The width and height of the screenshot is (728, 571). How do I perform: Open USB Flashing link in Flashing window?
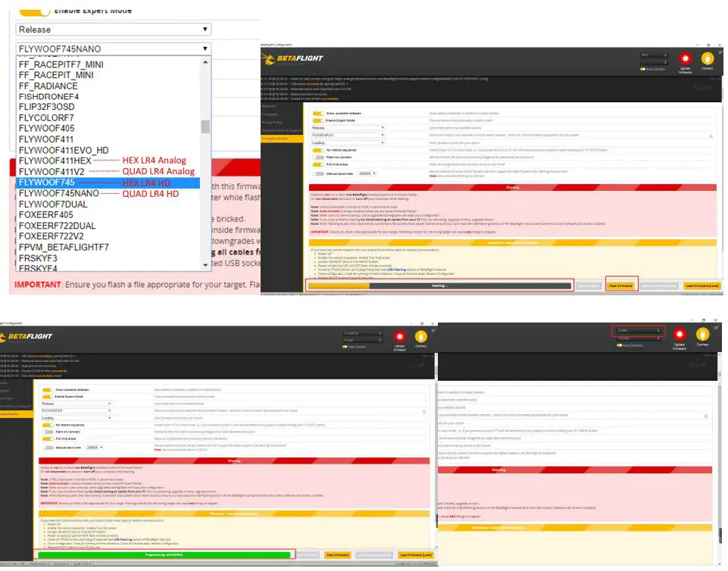tap(396, 270)
